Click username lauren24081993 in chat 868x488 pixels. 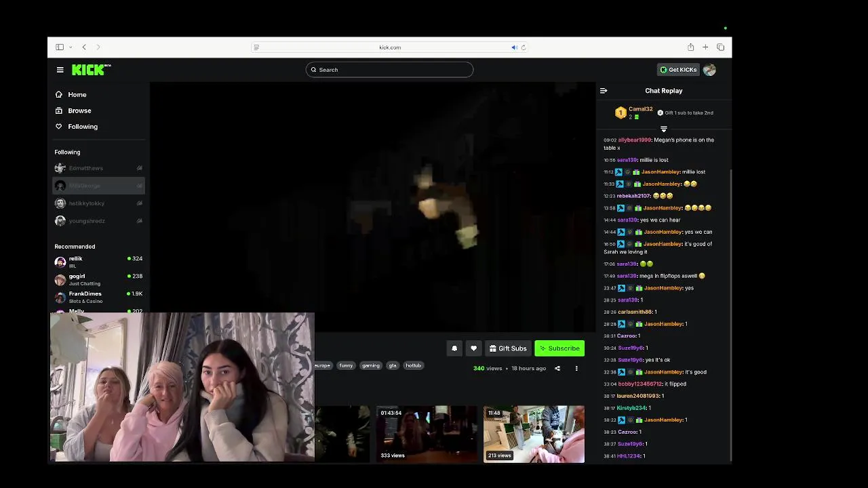coord(637,396)
